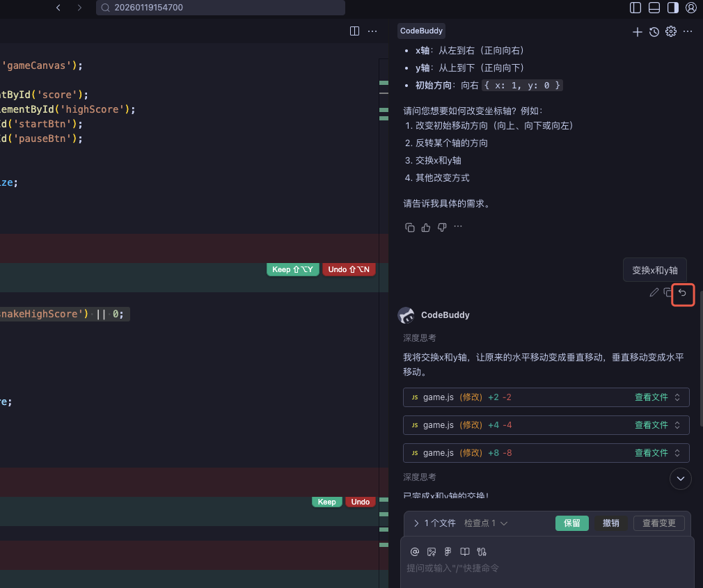Toggle the secondary sidebar layout icon
This screenshot has height=588, width=703.
click(x=672, y=8)
